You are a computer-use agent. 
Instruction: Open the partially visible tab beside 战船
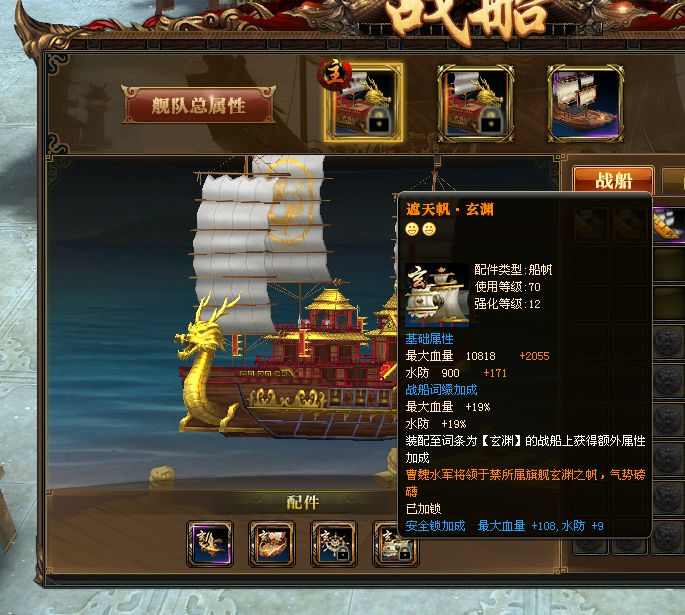[x=674, y=180]
